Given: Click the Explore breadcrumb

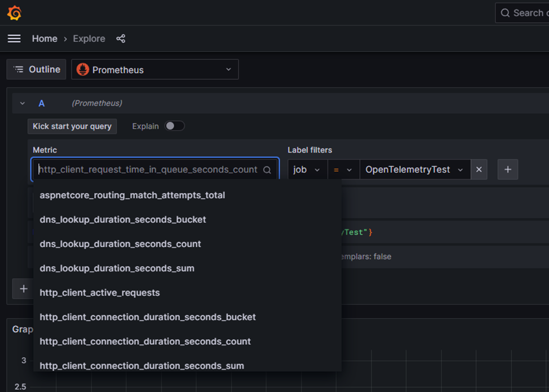Looking at the screenshot, I should pyautogui.click(x=89, y=38).
